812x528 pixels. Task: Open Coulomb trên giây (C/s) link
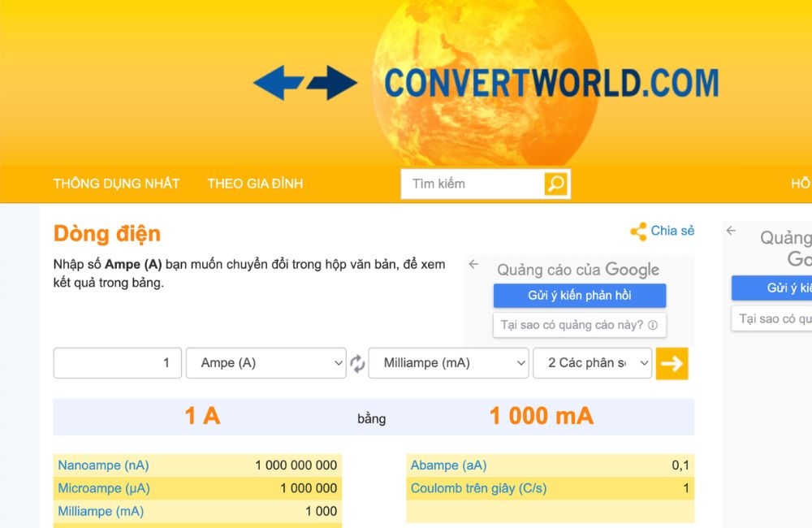click(478, 488)
